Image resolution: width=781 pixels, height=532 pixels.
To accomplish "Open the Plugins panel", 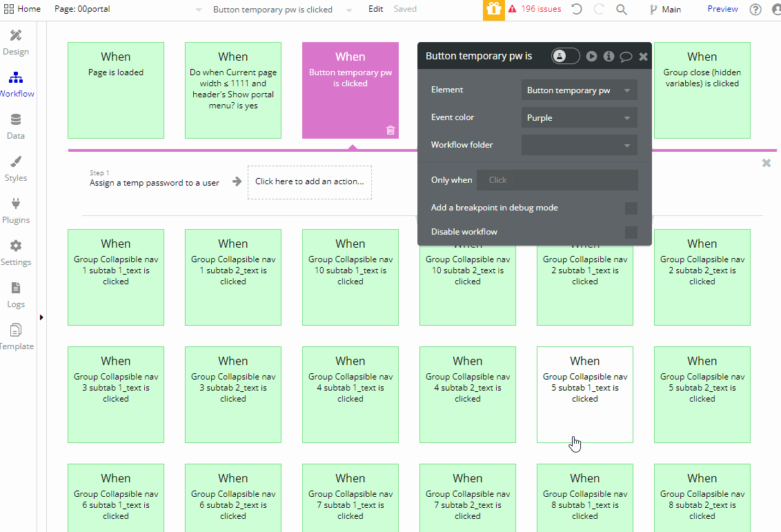I will tap(16, 210).
